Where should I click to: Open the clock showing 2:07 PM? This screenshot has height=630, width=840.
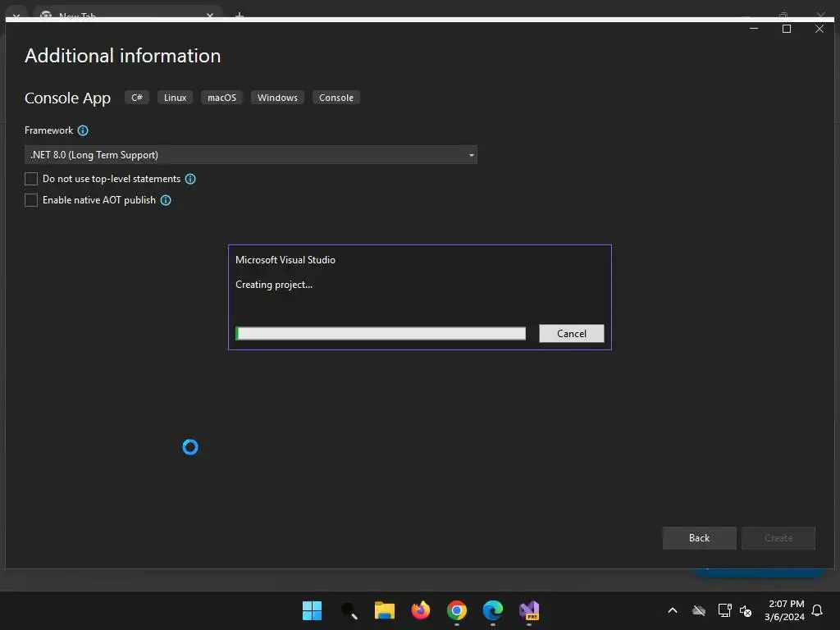pyautogui.click(x=785, y=610)
